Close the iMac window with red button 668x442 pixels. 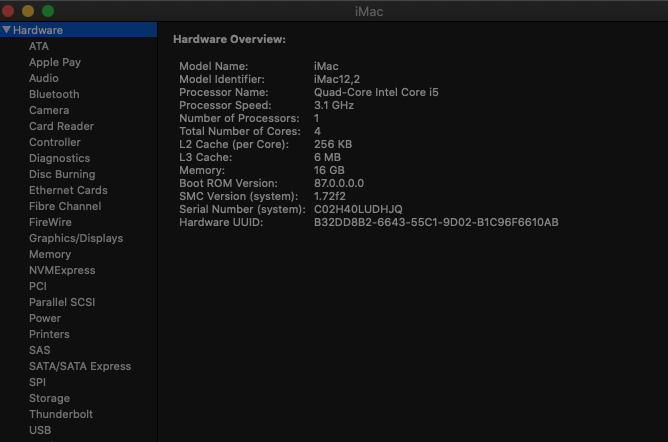click(x=8, y=11)
